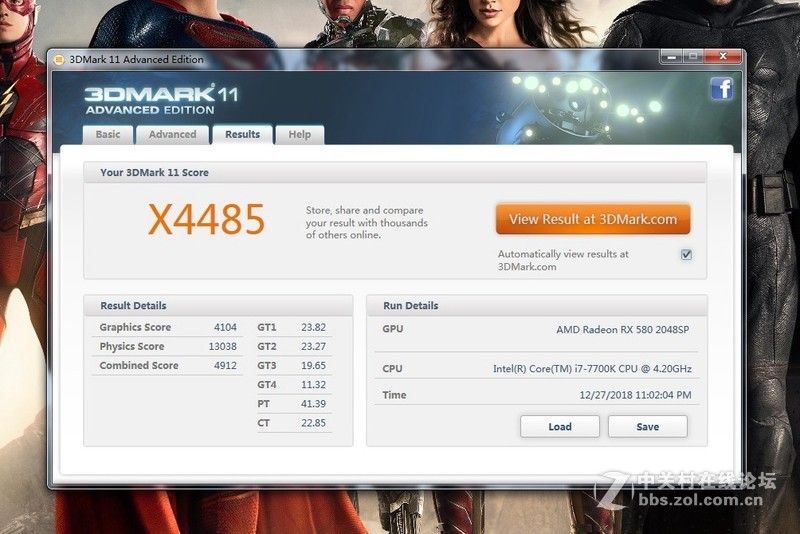
Task: Save the benchmark result
Action: click(647, 426)
